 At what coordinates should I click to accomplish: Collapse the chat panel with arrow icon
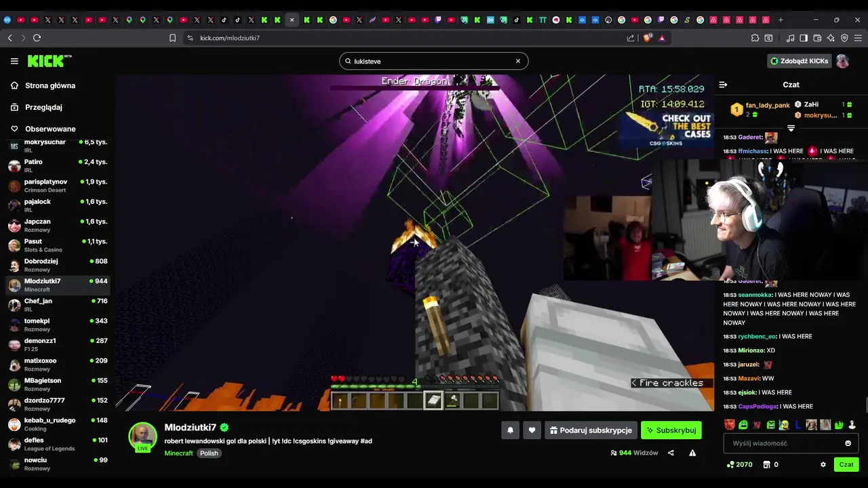pos(723,85)
